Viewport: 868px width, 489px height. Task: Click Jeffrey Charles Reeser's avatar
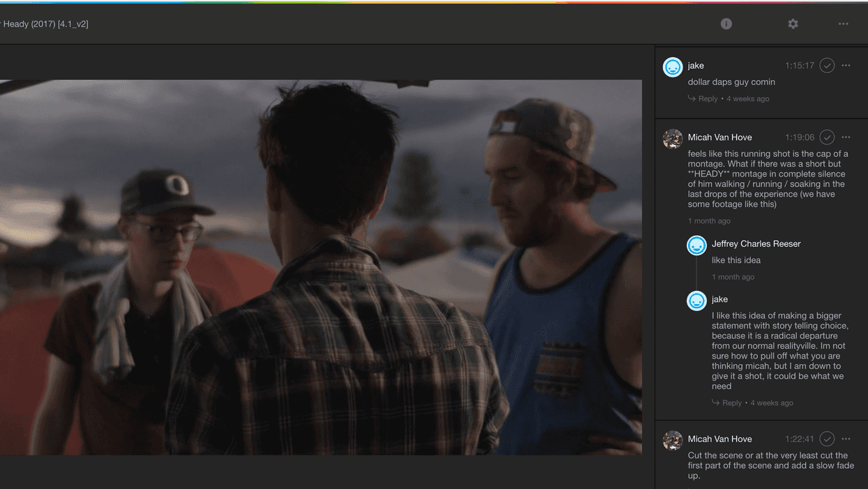696,246
